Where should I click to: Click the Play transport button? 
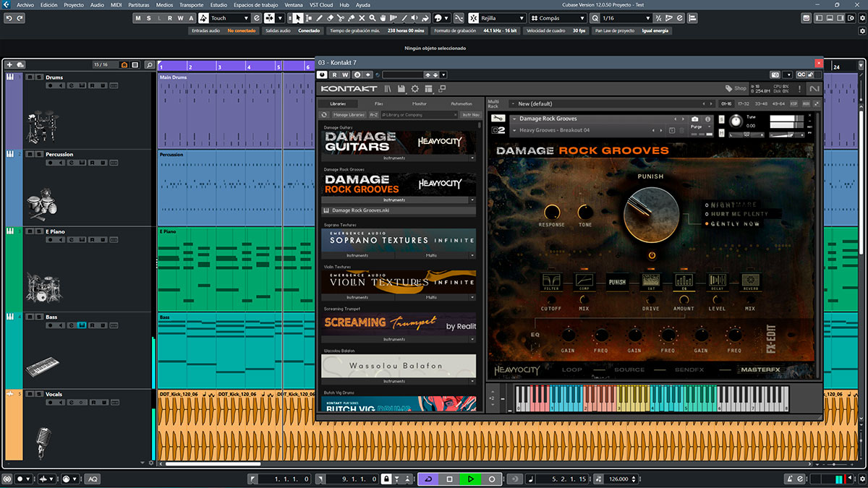point(470,479)
